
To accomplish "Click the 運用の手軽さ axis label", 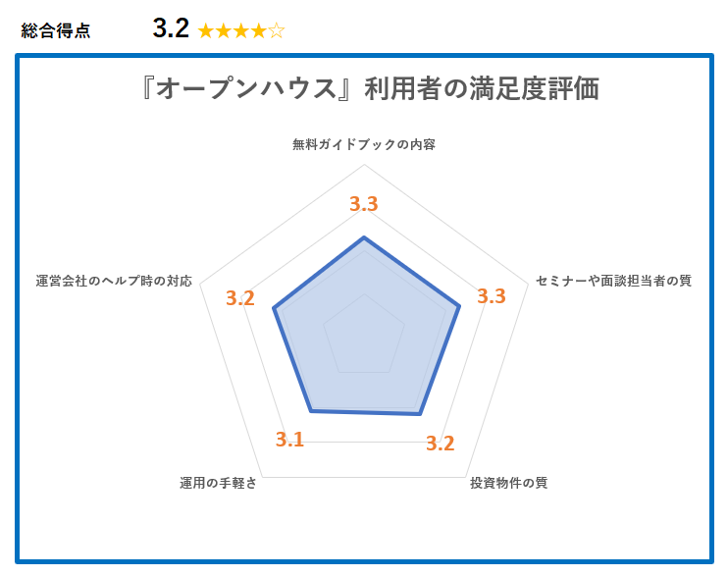I will point(218,483).
